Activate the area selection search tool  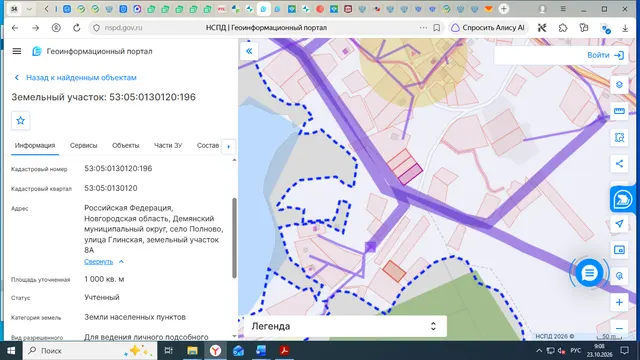click(619, 138)
